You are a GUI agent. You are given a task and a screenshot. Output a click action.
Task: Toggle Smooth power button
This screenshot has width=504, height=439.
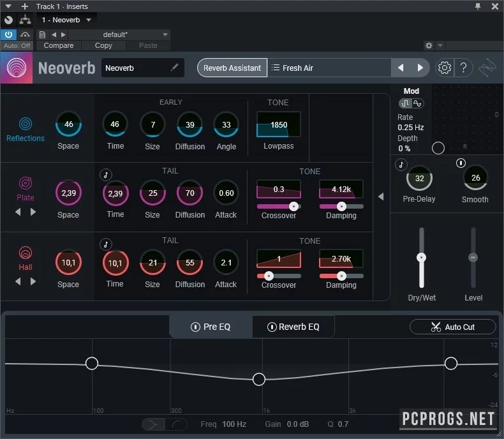461,163
